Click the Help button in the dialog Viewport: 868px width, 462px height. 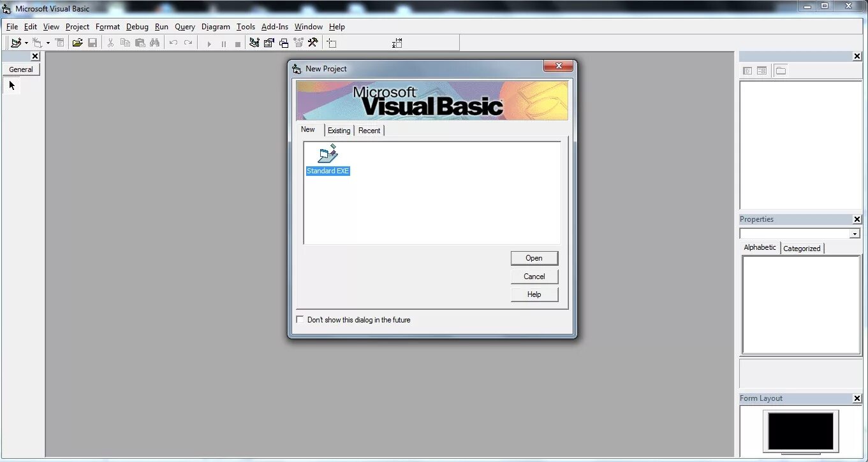[x=534, y=294]
